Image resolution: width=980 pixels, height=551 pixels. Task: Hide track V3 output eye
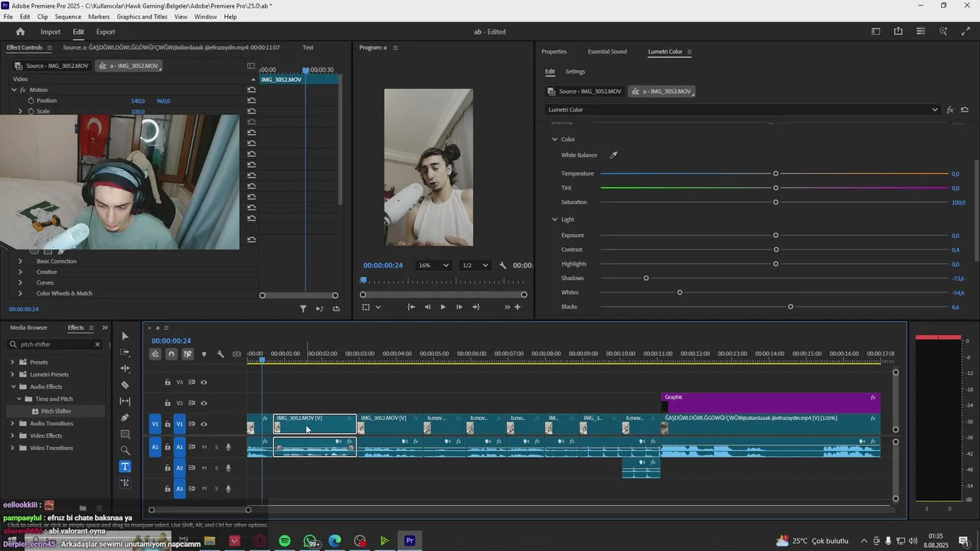click(204, 382)
